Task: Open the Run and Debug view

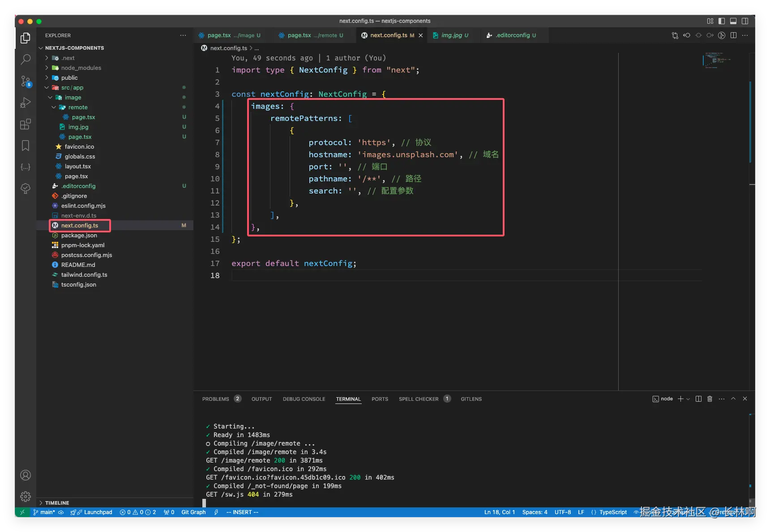Action: pos(26,103)
